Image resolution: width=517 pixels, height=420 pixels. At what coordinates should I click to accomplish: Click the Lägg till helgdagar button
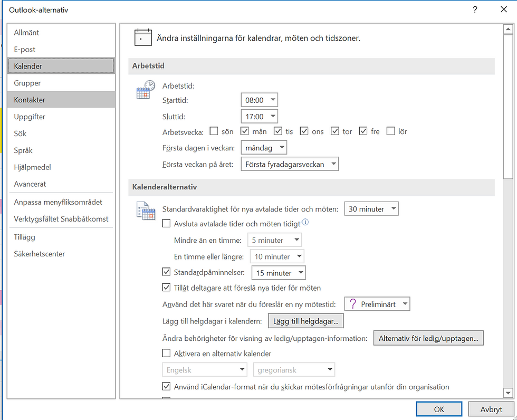[x=305, y=321]
